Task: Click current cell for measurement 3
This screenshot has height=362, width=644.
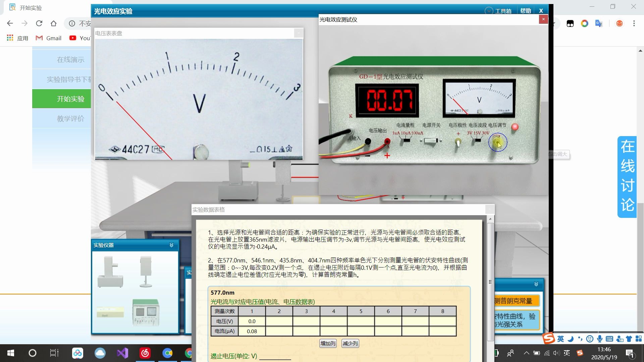Action: pyautogui.click(x=306, y=331)
